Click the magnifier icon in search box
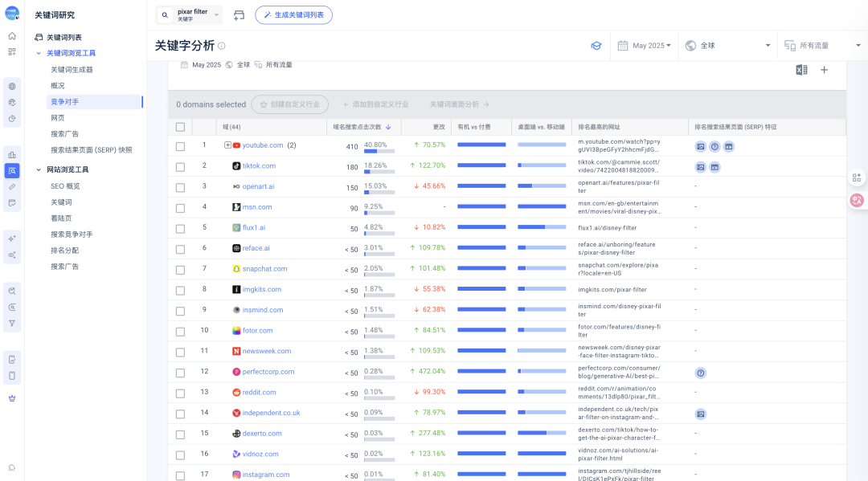Screen dimensions: 868x481 [165, 15]
